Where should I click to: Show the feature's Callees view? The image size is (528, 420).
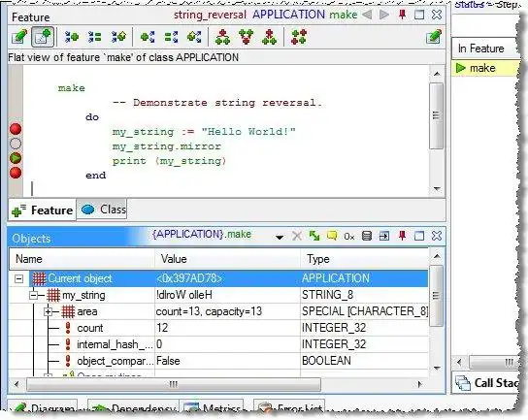click(x=148, y=37)
